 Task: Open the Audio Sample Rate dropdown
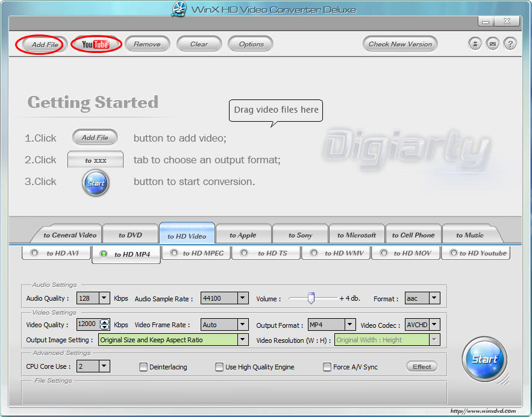pyautogui.click(x=242, y=298)
